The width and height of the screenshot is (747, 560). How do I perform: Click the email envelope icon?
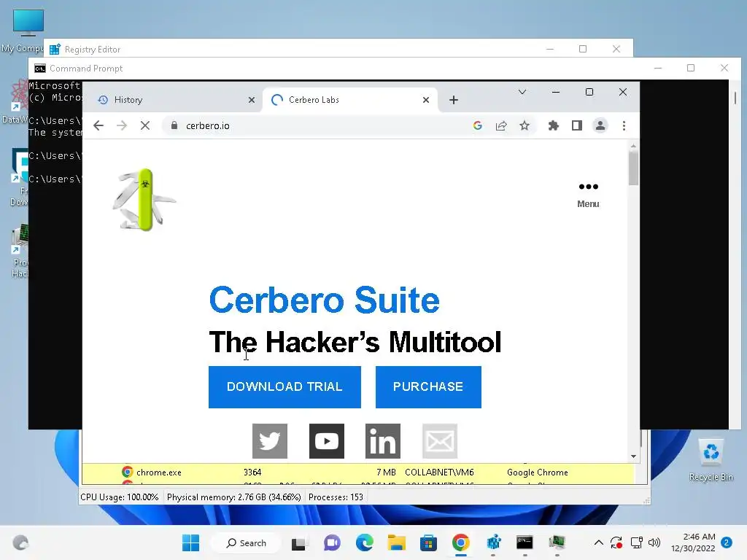440,441
